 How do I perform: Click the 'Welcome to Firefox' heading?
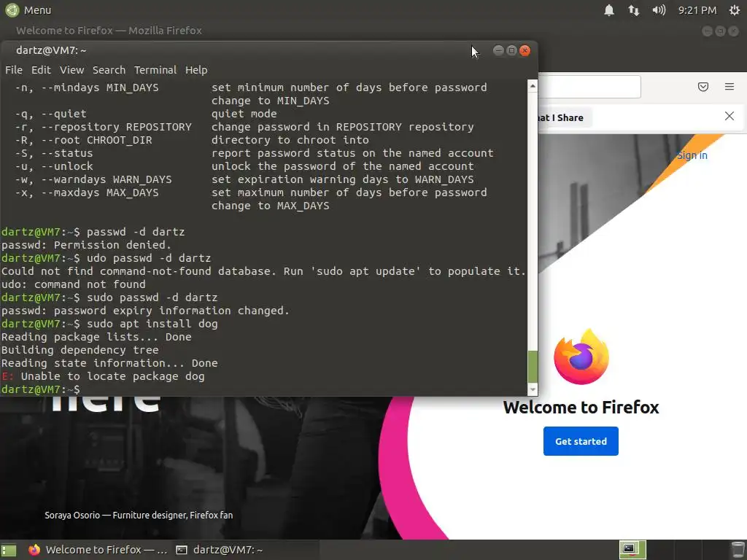(581, 408)
